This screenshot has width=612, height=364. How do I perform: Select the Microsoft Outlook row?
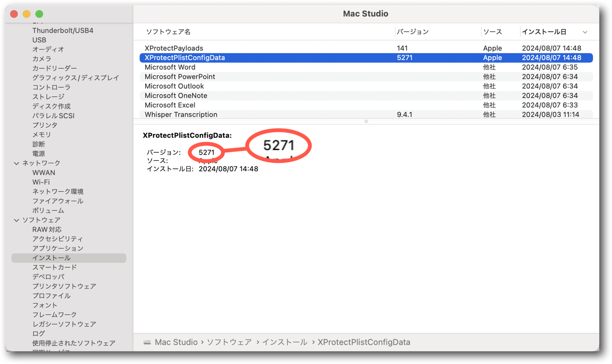tap(366, 86)
